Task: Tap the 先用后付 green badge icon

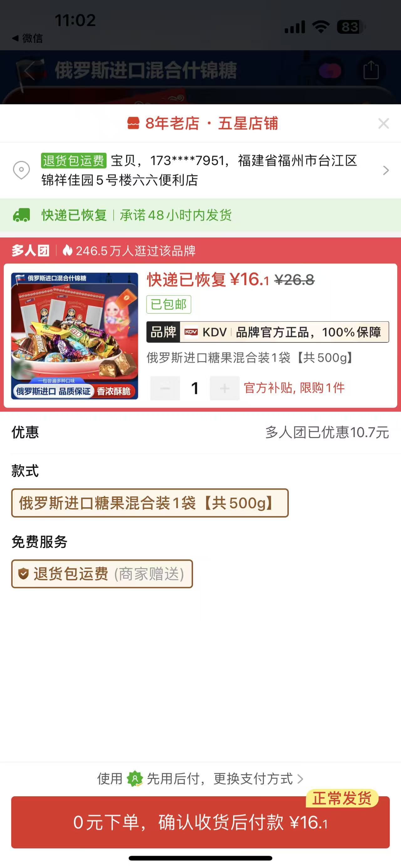Action: 135,779
